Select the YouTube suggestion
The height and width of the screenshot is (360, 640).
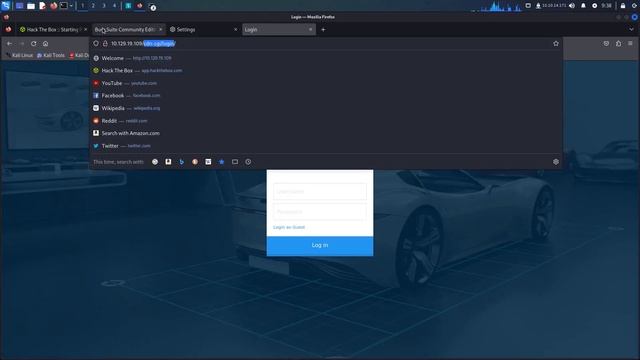tap(326, 83)
